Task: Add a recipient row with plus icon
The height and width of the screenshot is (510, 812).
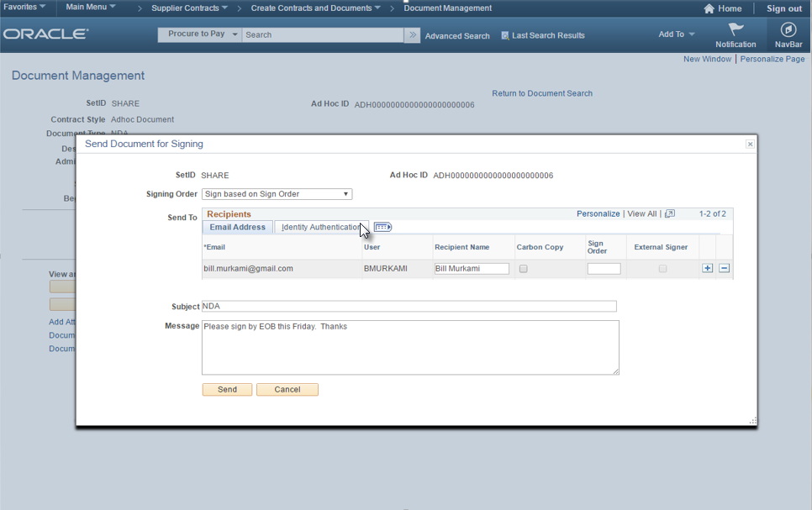Action: click(707, 269)
